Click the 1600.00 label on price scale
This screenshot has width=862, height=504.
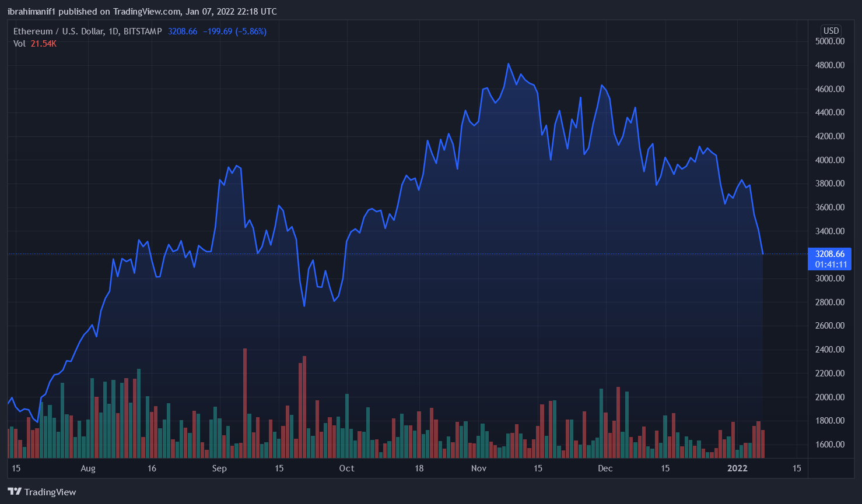[x=829, y=445]
